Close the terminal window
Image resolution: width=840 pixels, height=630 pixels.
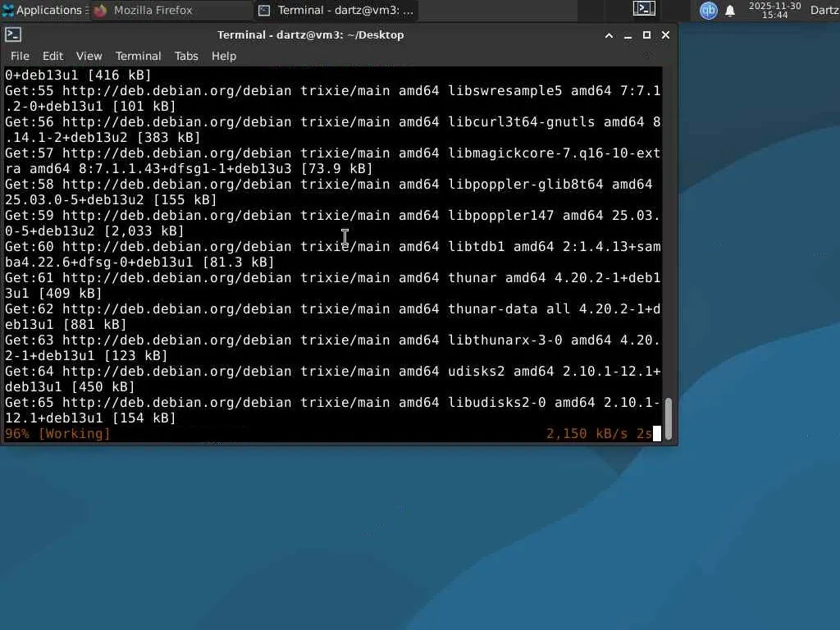[x=665, y=35]
